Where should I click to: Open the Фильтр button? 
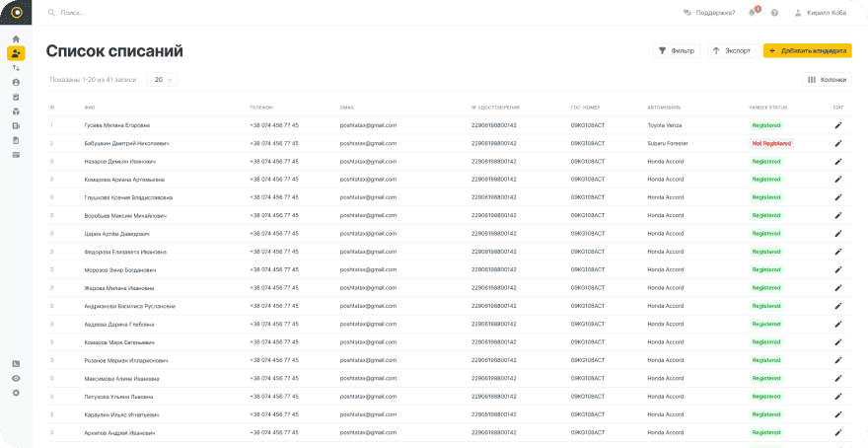tap(676, 50)
